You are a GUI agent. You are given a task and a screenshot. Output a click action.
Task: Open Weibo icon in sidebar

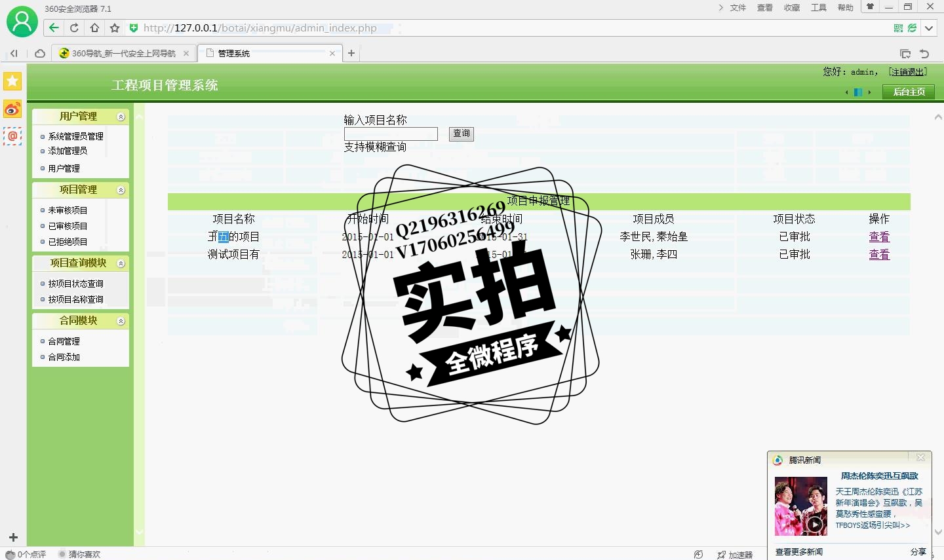[12, 109]
